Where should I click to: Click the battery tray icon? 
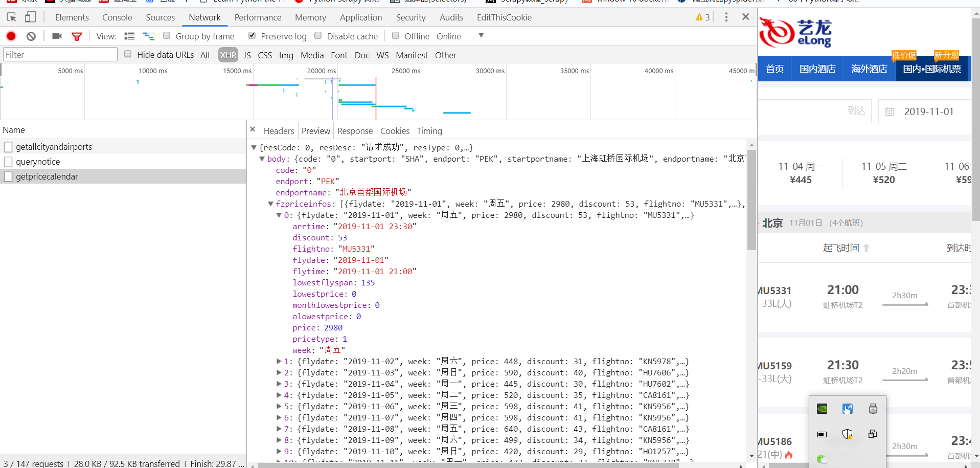(822, 434)
